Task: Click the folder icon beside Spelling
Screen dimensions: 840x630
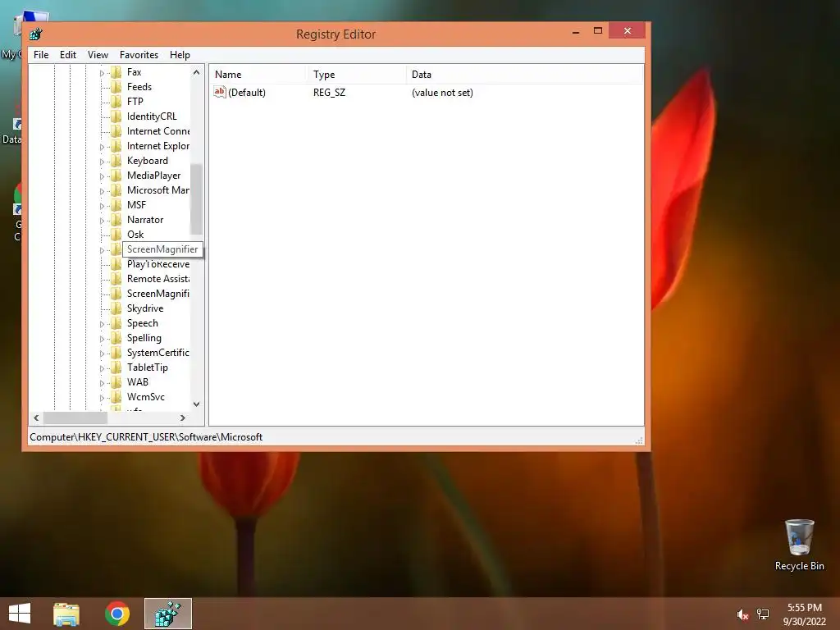Action: 116,337
